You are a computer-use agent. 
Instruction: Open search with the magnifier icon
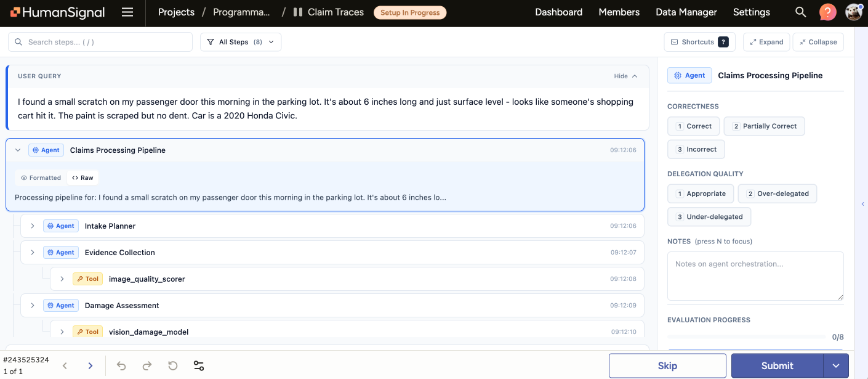pos(800,12)
